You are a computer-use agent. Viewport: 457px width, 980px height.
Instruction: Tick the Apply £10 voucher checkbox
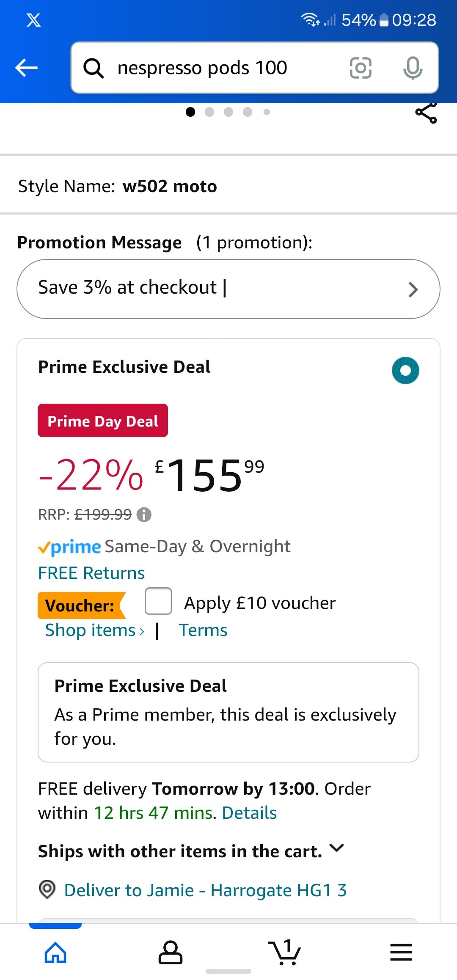click(x=158, y=601)
